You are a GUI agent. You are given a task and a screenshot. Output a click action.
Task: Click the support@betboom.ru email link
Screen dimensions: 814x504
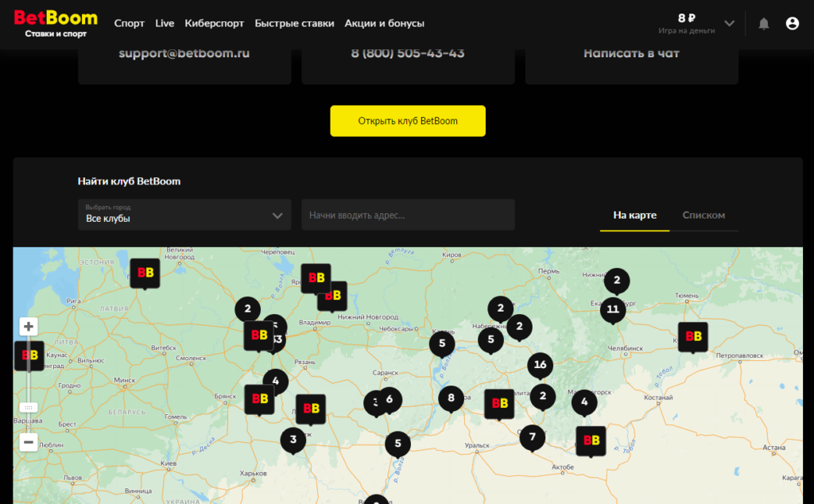[184, 53]
